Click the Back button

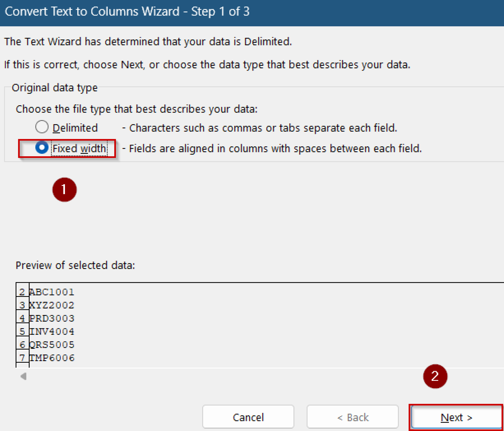point(353,417)
